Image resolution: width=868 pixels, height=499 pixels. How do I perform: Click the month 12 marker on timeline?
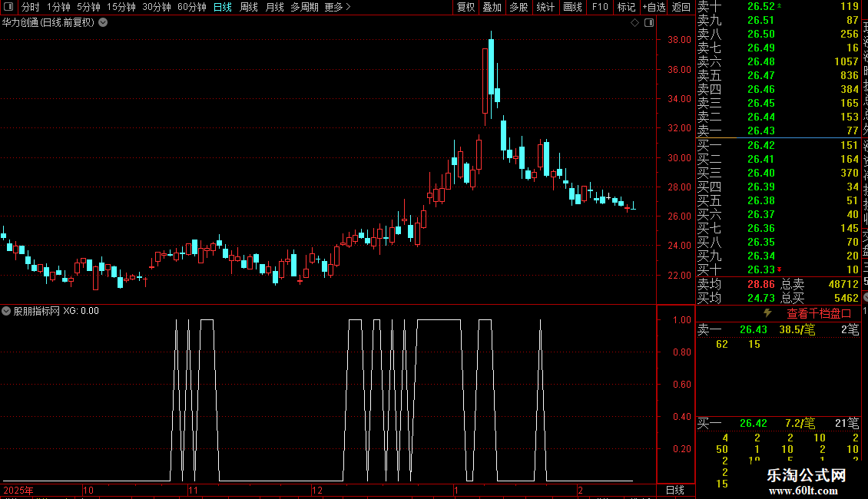coord(316,490)
